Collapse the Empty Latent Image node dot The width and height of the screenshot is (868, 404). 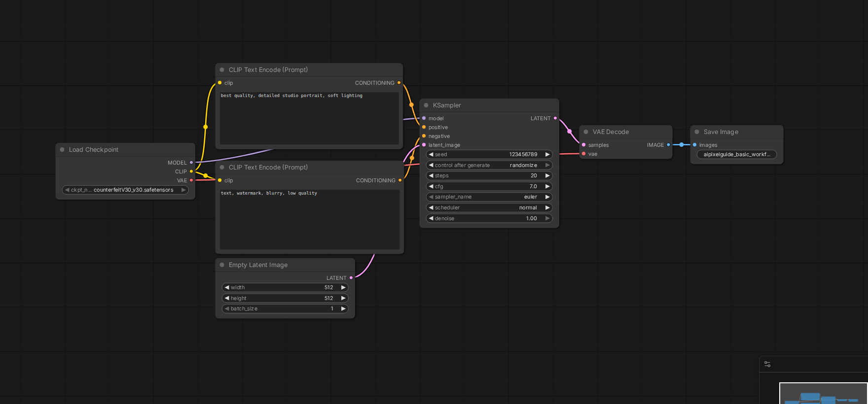click(x=222, y=265)
